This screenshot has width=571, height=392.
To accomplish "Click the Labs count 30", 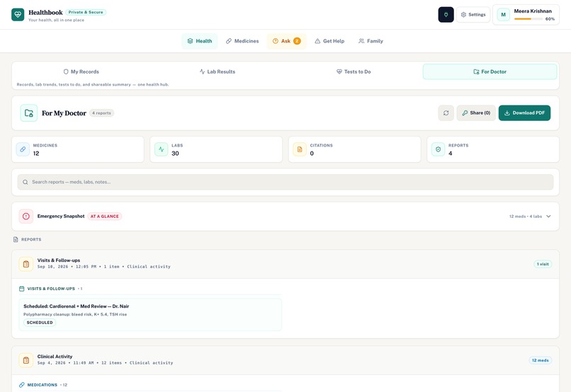I will pyautogui.click(x=175, y=154).
